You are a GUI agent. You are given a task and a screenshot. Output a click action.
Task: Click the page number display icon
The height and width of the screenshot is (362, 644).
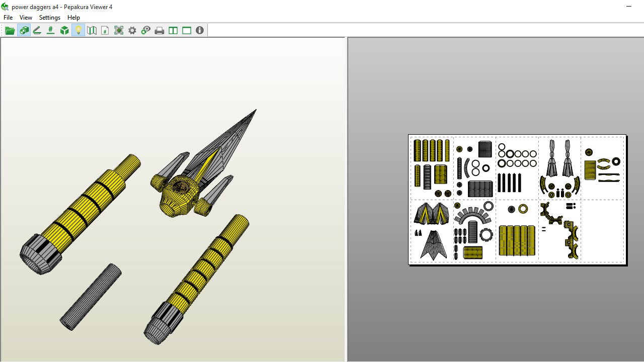(x=105, y=30)
